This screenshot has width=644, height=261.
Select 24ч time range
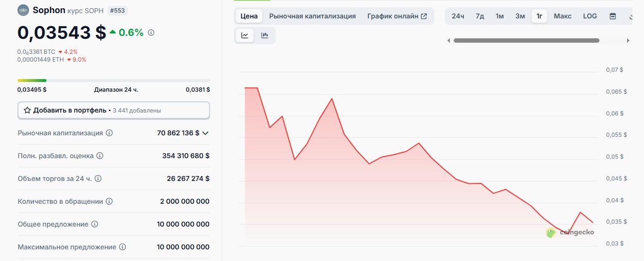(458, 16)
